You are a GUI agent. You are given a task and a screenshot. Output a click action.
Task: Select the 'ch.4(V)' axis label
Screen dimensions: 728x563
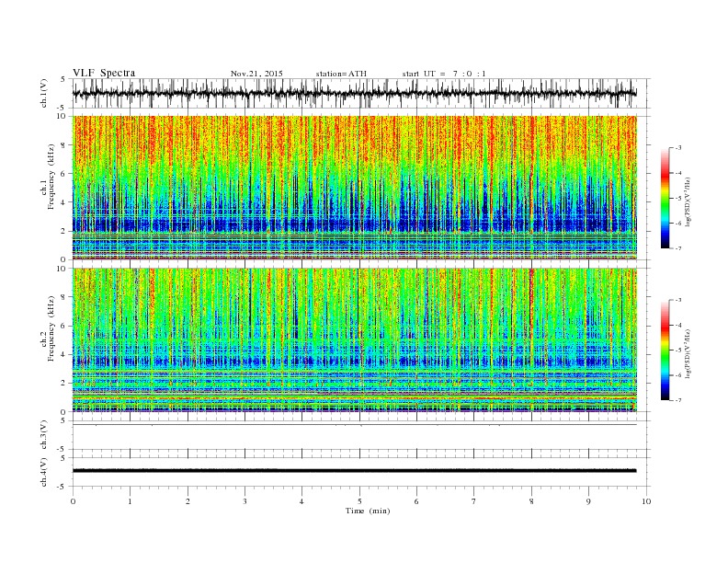[x=44, y=473]
